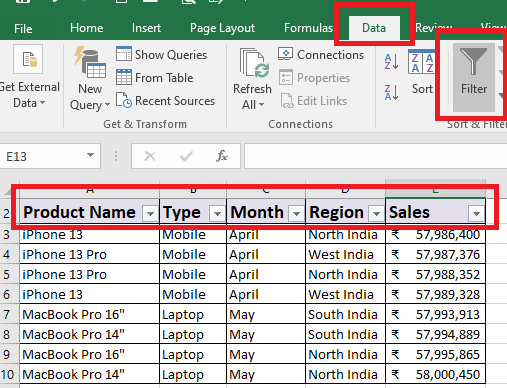Select the Data ribbon tab
This screenshot has width=507, height=388.
point(374,28)
